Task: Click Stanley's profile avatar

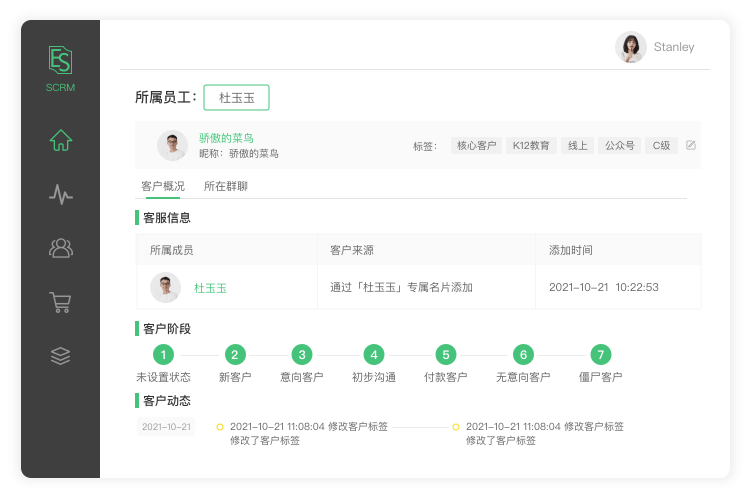Action: click(x=630, y=47)
